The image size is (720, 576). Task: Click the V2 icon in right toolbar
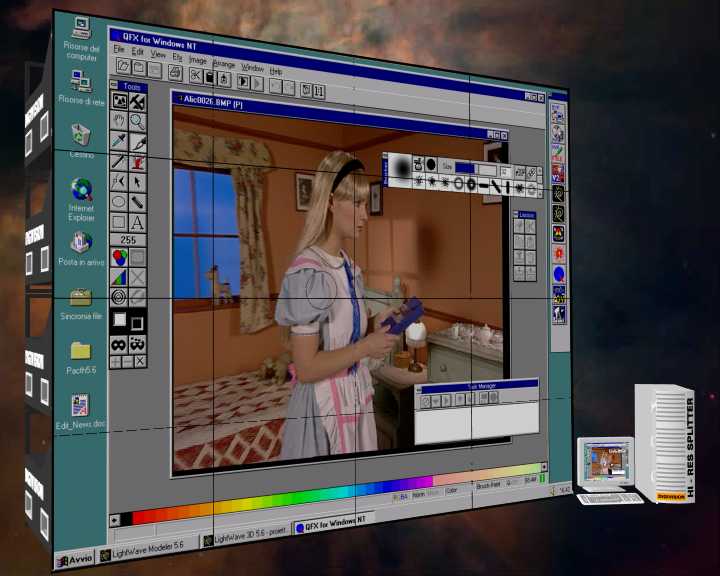pyautogui.click(x=558, y=174)
